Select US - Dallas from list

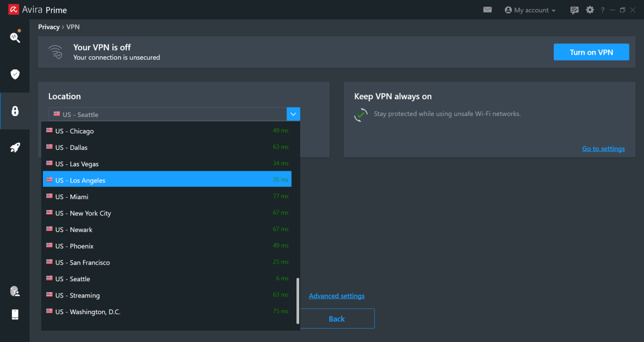[x=167, y=147]
